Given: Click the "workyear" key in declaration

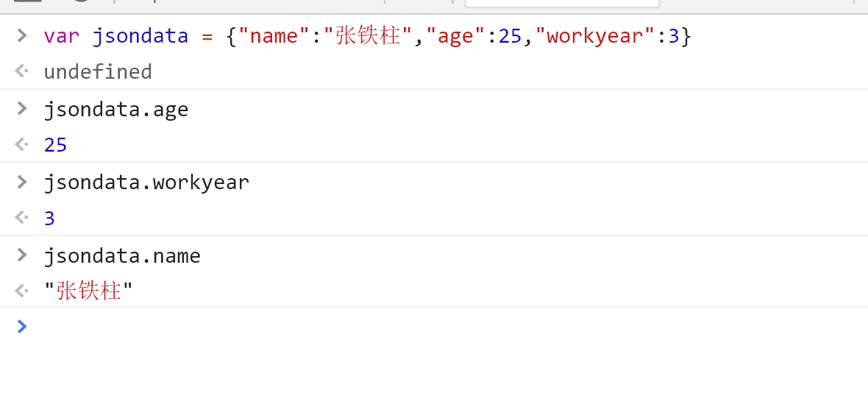Looking at the screenshot, I should pyautogui.click(x=594, y=35).
